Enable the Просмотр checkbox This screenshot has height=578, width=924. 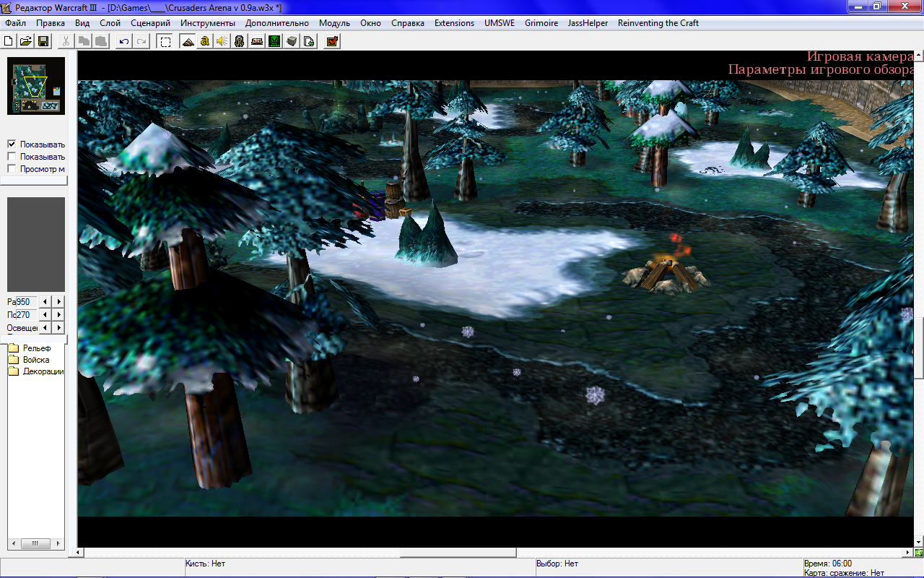[12, 168]
